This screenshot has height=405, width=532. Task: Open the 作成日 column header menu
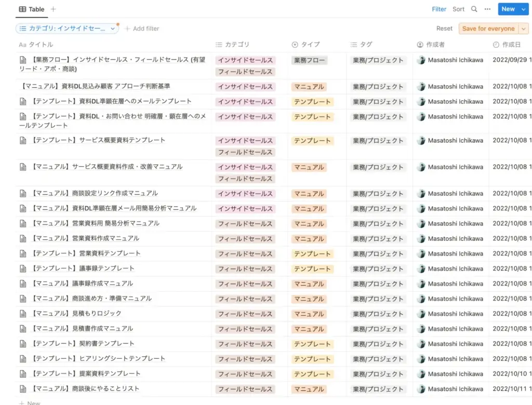(507, 45)
